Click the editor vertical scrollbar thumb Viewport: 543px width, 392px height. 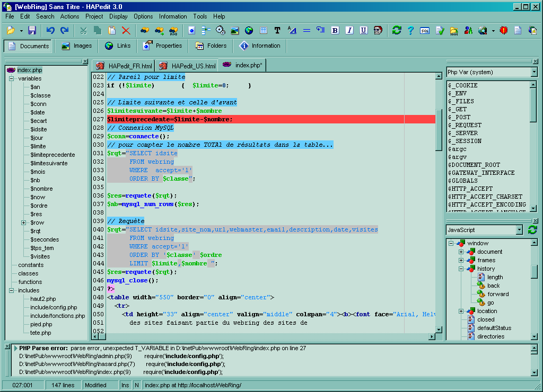coord(439,130)
